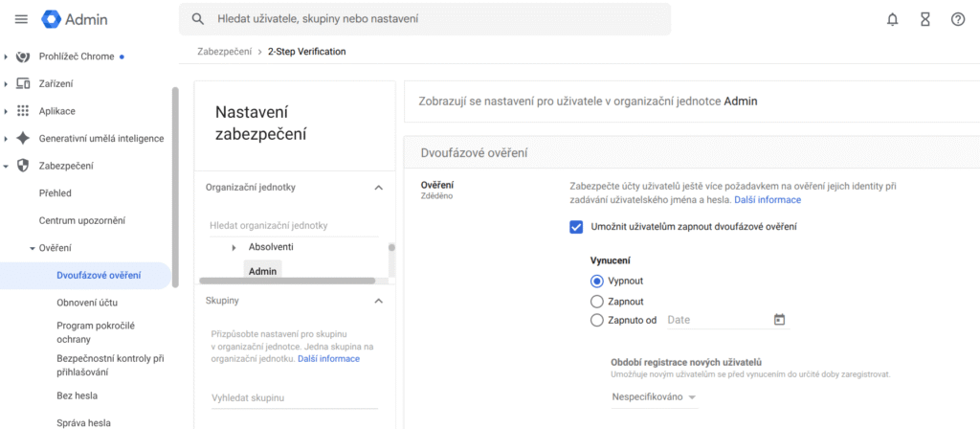The width and height of the screenshot is (980, 429).
Task: Click the Google Admin logo
Action: [x=75, y=19]
